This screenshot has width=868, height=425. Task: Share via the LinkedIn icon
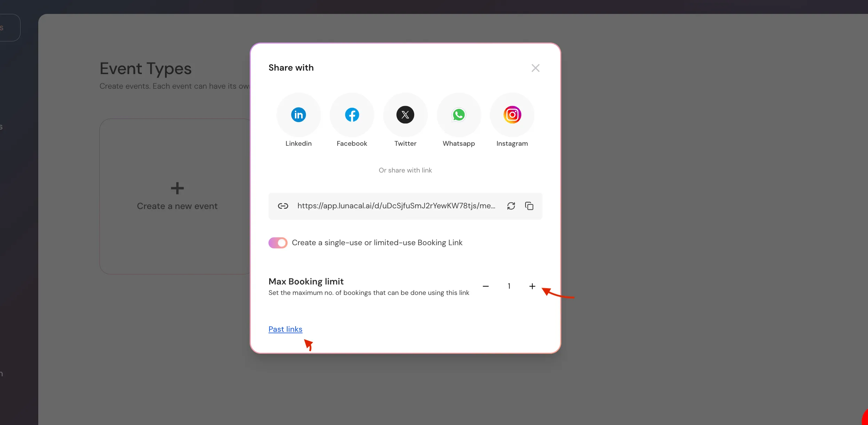coord(298,115)
